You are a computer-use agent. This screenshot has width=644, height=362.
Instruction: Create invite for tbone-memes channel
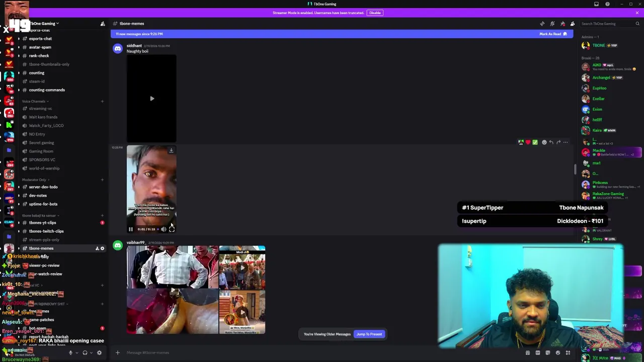coord(97,248)
